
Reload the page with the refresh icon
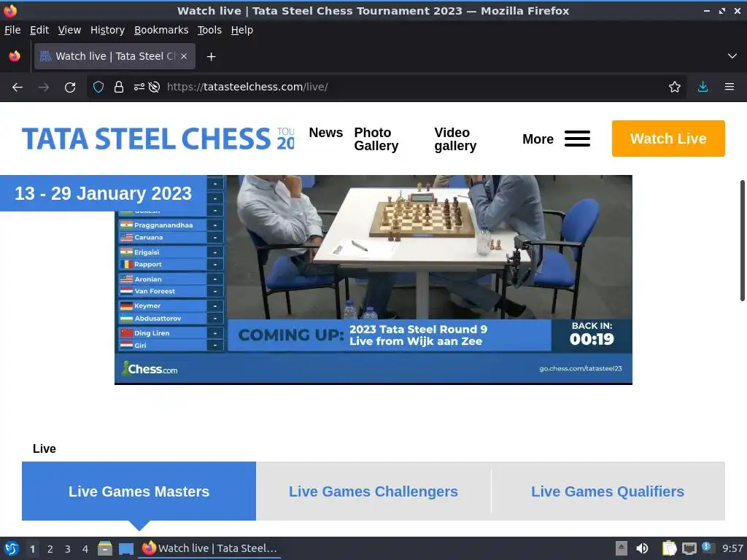(x=70, y=87)
